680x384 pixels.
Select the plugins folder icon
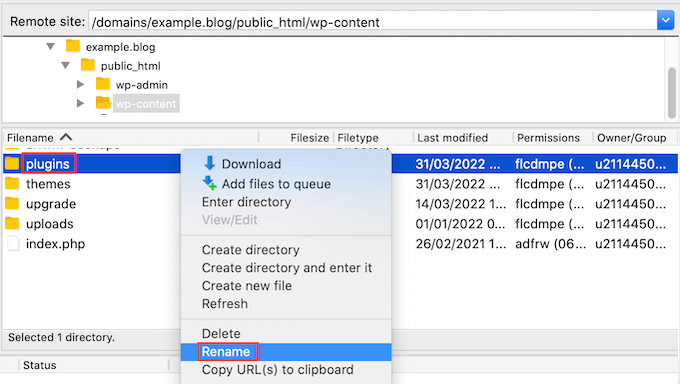12,164
